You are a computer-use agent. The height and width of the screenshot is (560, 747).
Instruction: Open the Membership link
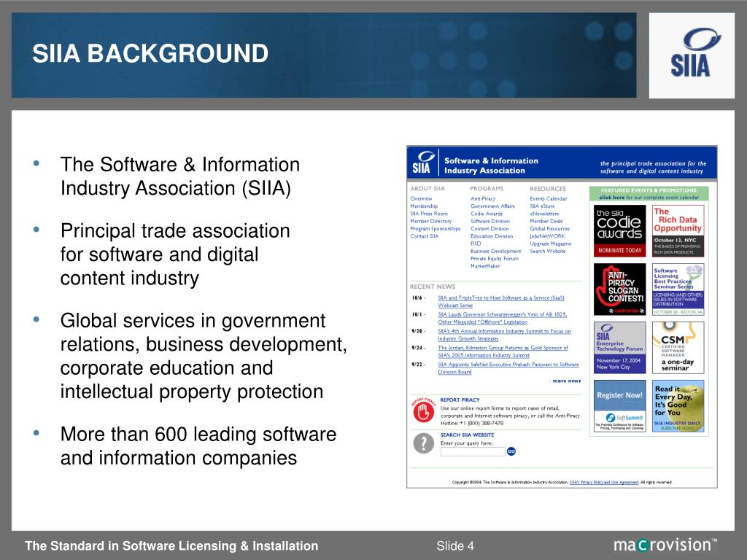point(424,206)
